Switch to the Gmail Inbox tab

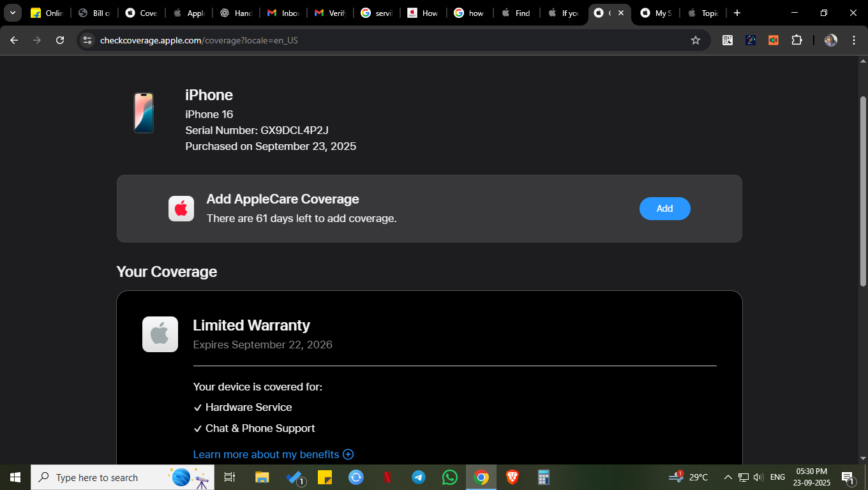[x=283, y=13]
